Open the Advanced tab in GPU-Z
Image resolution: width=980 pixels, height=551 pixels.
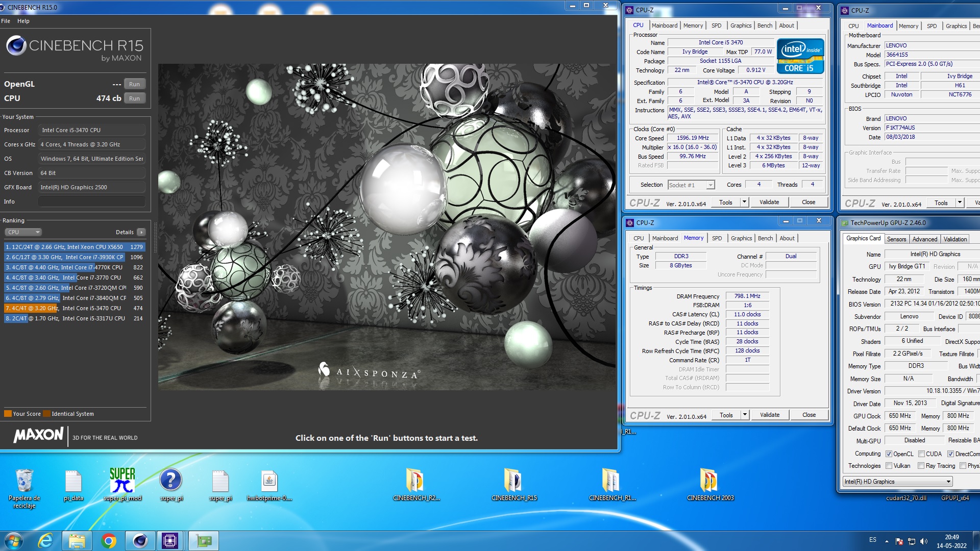(924, 239)
